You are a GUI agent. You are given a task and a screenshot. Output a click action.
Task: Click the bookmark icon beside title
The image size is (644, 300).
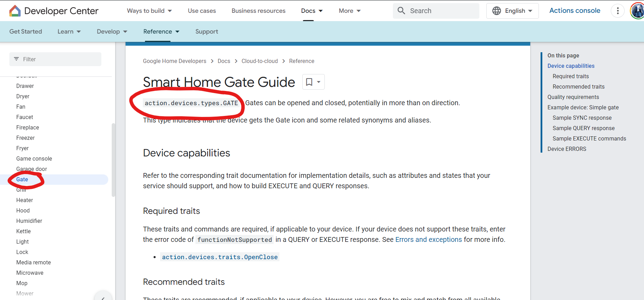coord(309,82)
